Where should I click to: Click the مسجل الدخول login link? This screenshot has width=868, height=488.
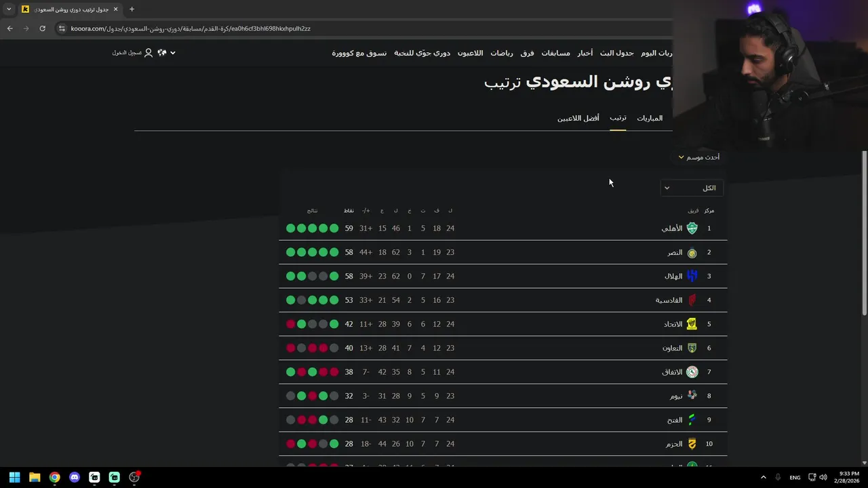[x=127, y=53]
